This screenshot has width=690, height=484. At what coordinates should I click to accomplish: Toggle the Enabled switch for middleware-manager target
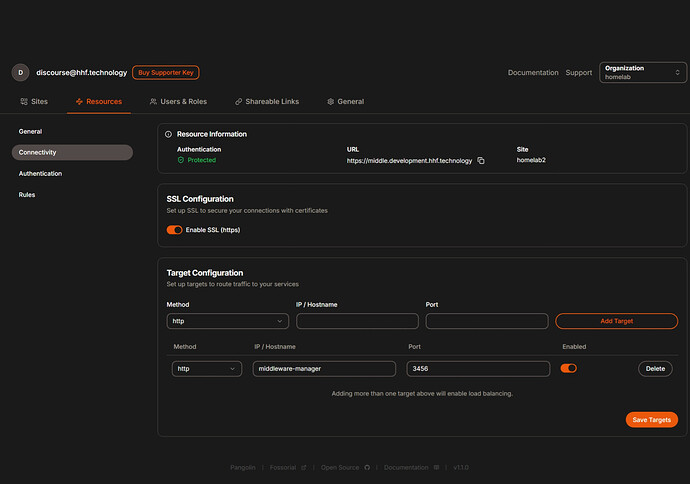coord(569,368)
